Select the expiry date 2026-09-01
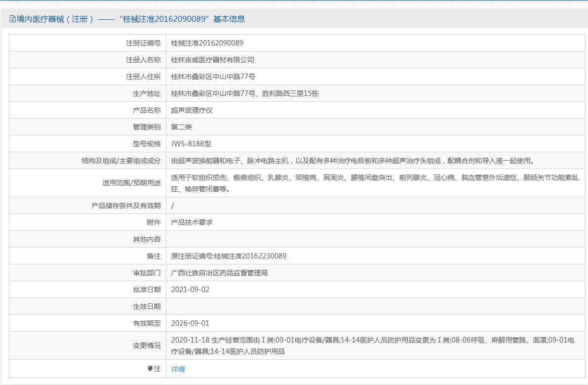588x385 pixels. 190,323
